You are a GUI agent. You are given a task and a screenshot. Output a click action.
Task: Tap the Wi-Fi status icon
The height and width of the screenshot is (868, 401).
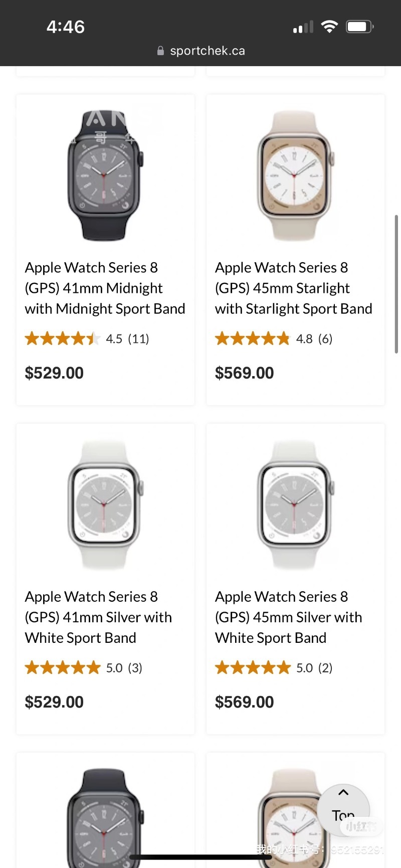click(x=329, y=27)
